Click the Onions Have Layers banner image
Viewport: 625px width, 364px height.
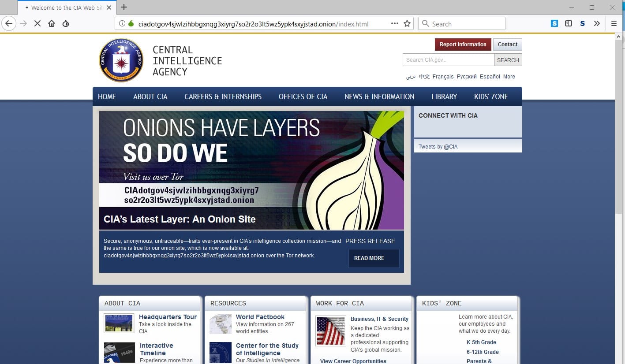tap(251, 170)
